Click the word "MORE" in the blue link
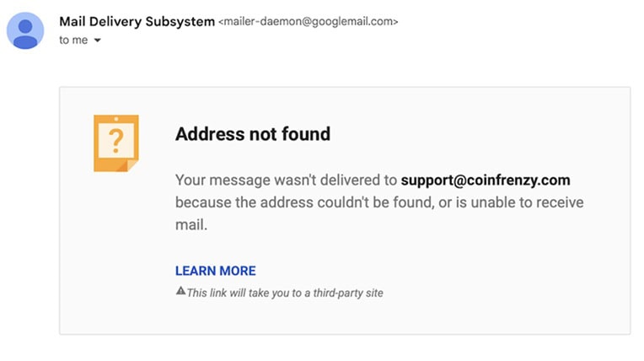The width and height of the screenshot is (644, 361). click(237, 271)
